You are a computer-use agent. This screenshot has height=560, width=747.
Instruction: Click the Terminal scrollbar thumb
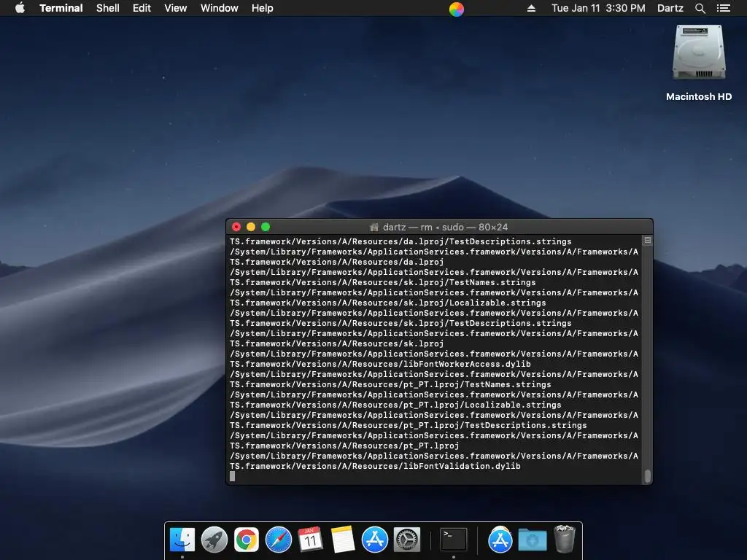coord(648,475)
